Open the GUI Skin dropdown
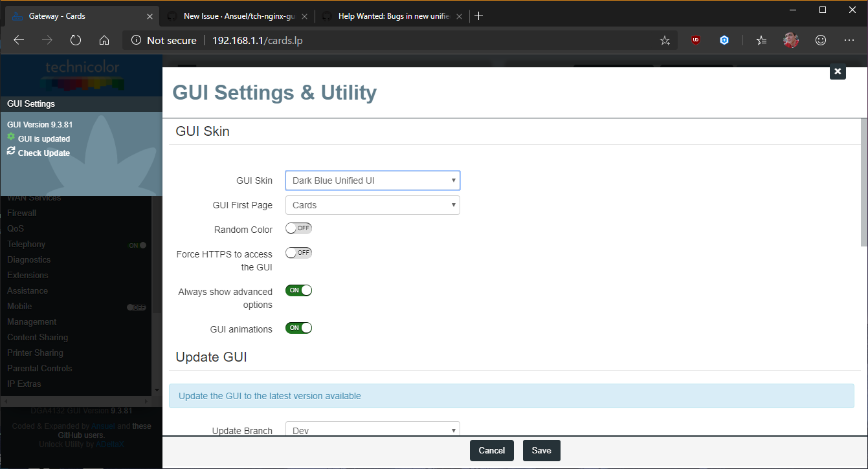Screen dimensions: 868x469 pyautogui.click(x=372, y=180)
